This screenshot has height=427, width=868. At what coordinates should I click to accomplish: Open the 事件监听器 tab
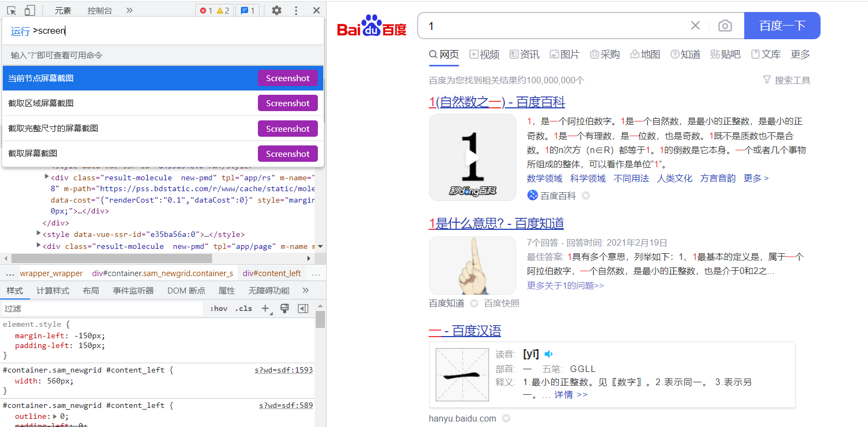click(x=133, y=291)
